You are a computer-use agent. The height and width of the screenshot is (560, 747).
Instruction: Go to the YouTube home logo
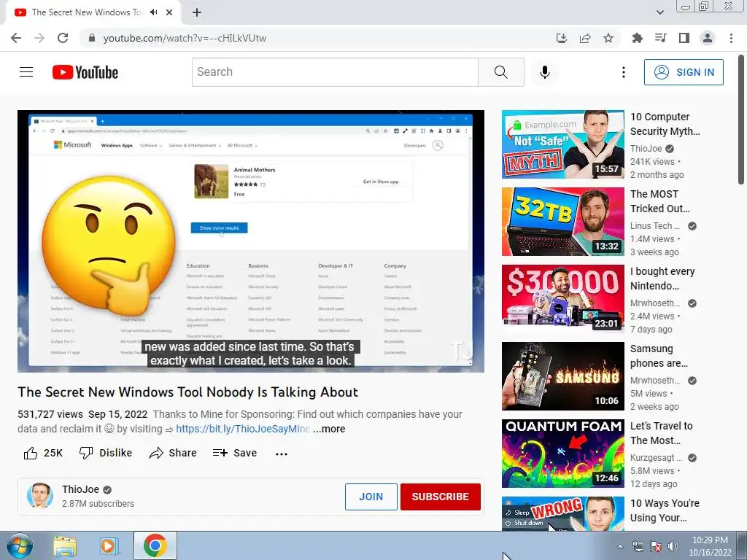point(85,72)
